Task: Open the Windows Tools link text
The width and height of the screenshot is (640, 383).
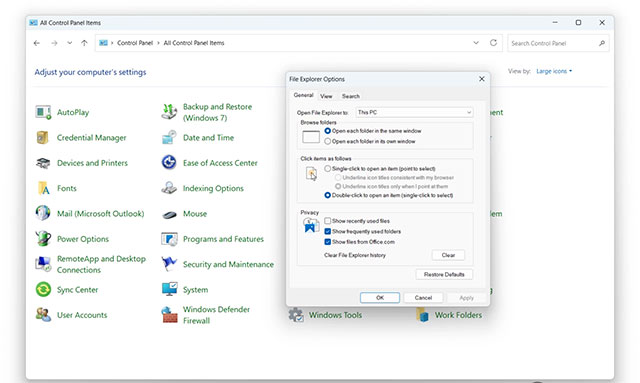Action: (335, 315)
